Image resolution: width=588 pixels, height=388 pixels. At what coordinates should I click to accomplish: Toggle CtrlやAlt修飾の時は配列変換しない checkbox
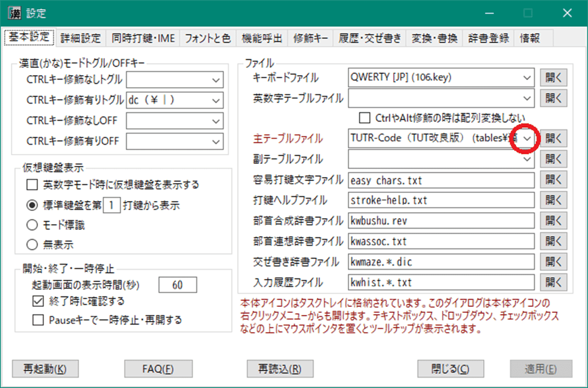point(364,118)
